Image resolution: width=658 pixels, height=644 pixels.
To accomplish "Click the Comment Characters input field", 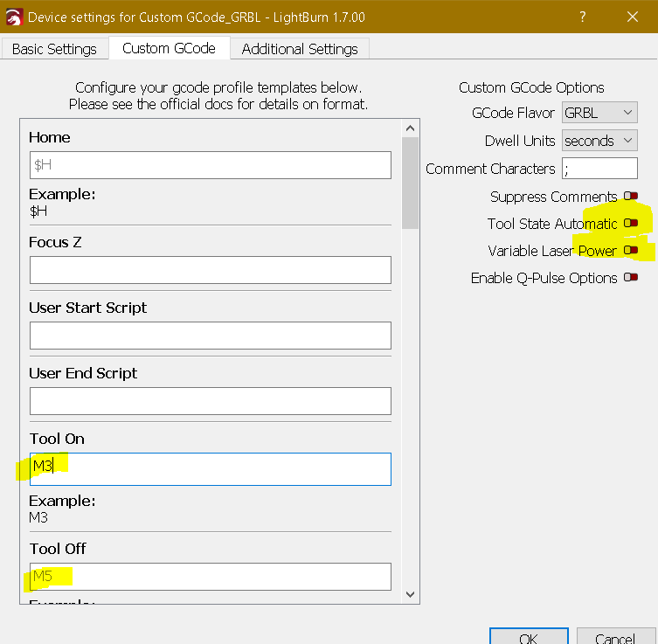I will click(x=599, y=169).
